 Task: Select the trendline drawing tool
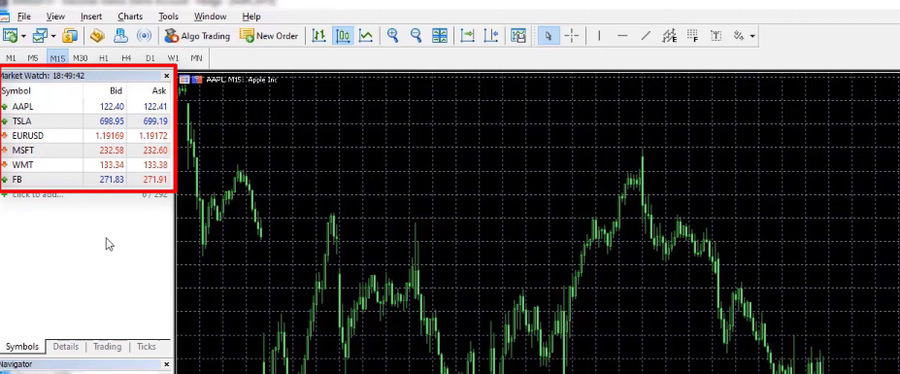pyautogui.click(x=646, y=36)
